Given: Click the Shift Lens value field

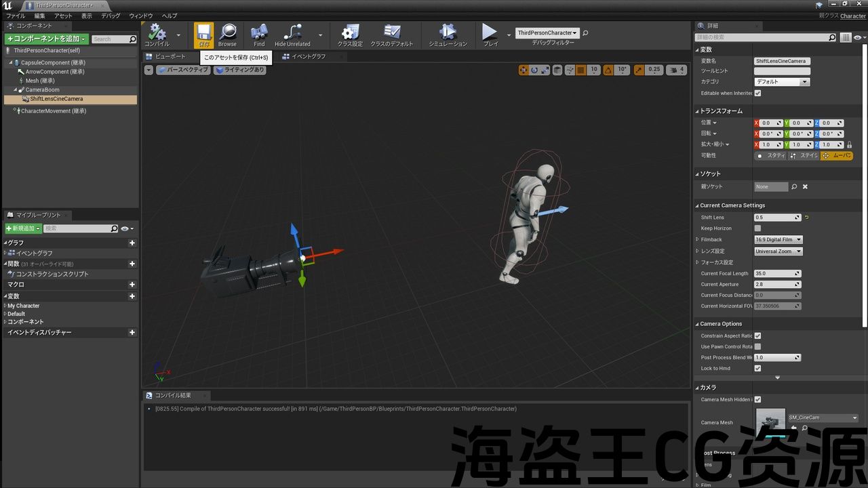Looking at the screenshot, I should click(x=776, y=218).
